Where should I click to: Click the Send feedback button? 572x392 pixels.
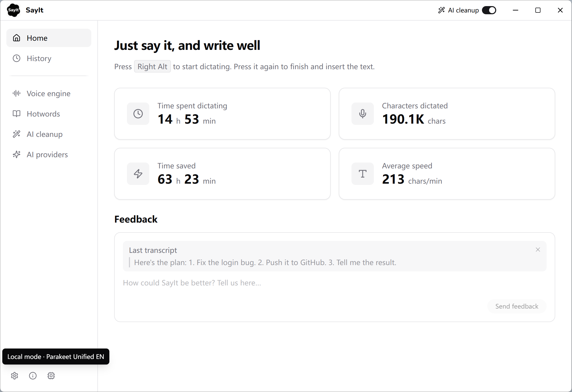[517, 306]
